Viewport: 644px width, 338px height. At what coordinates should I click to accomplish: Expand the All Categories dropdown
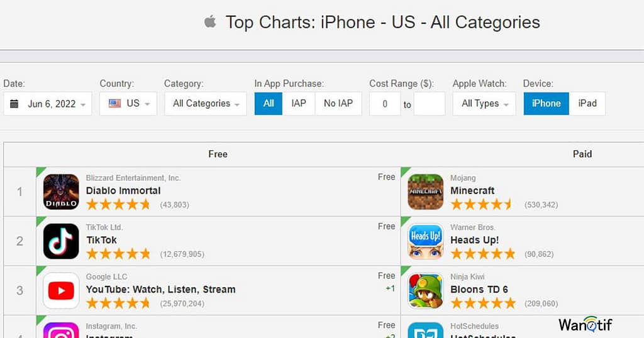pos(206,104)
